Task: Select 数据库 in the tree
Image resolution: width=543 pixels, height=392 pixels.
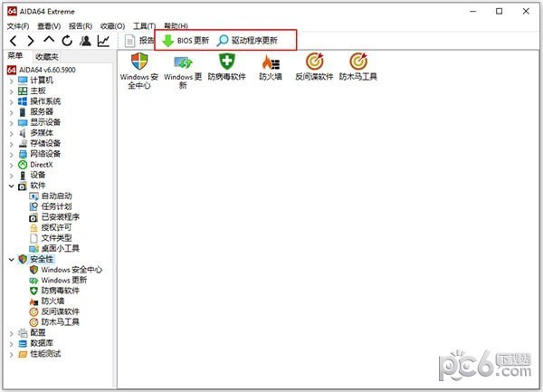Action: pyautogui.click(x=35, y=343)
